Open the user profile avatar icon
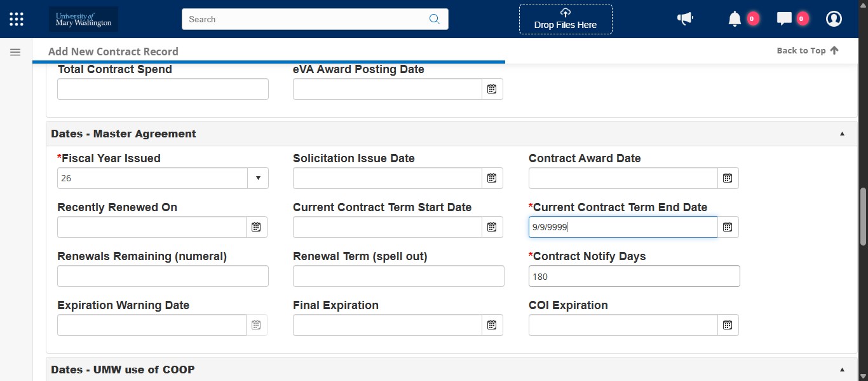 (834, 19)
